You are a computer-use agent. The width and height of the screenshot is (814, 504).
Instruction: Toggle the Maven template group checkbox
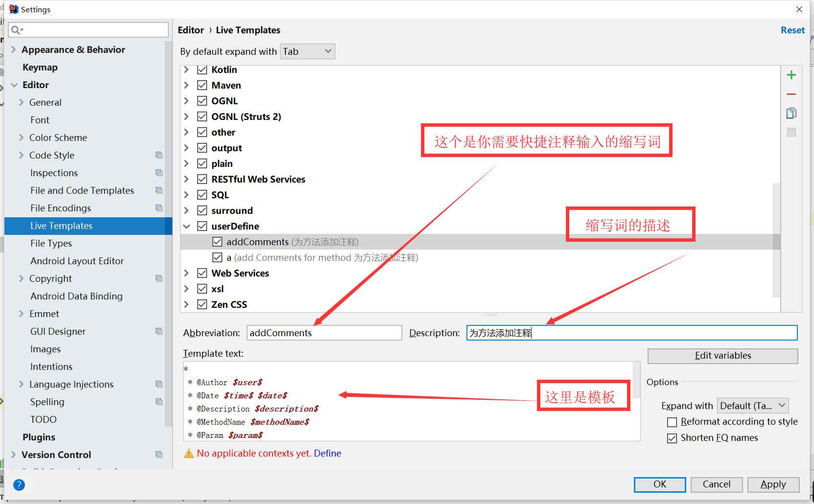tap(202, 85)
